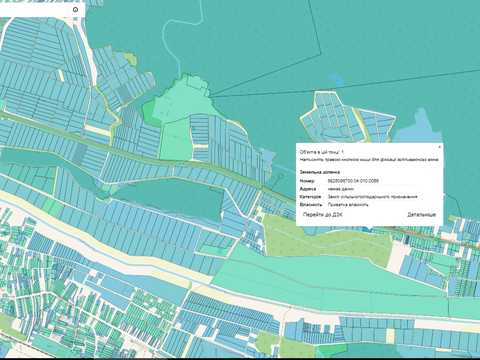Click the "Детальніше" link in the popup
Viewport: 480px width, 360px height.
coord(421,214)
